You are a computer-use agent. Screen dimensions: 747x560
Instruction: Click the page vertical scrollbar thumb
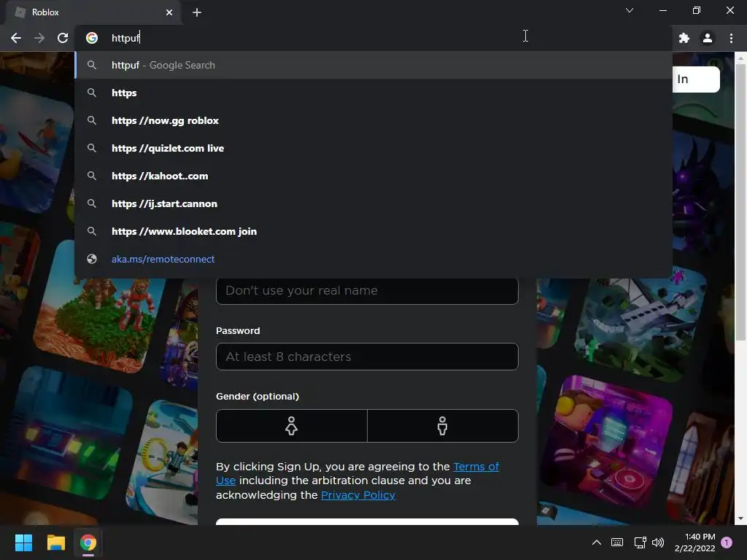(x=740, y=202)
